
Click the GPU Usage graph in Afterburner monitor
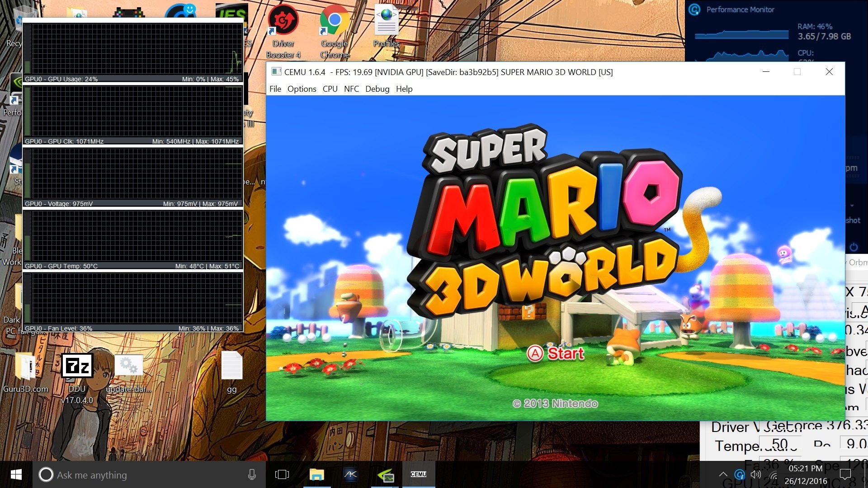click(134, 49)
